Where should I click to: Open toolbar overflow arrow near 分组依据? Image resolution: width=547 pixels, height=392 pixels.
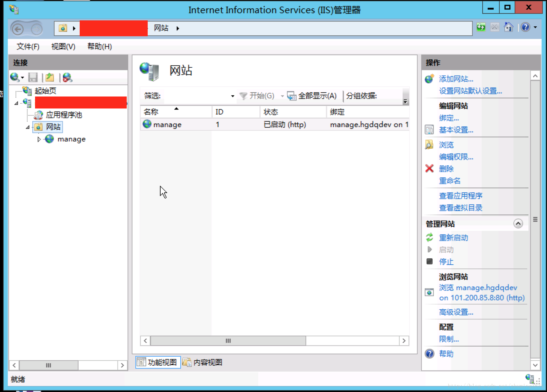tap(405, 102)
